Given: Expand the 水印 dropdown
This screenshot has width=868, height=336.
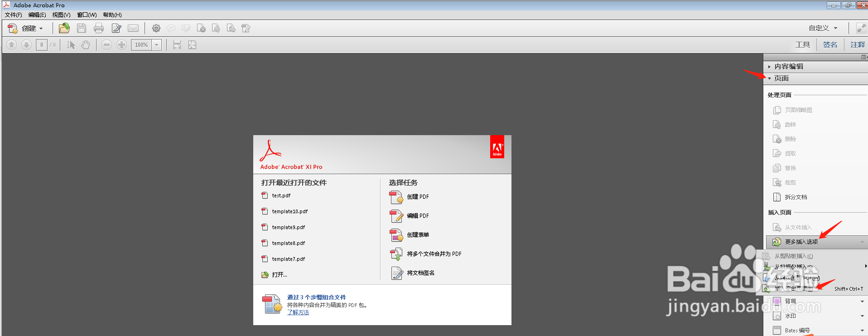Looking at the screenshot, I should [863, 316].
